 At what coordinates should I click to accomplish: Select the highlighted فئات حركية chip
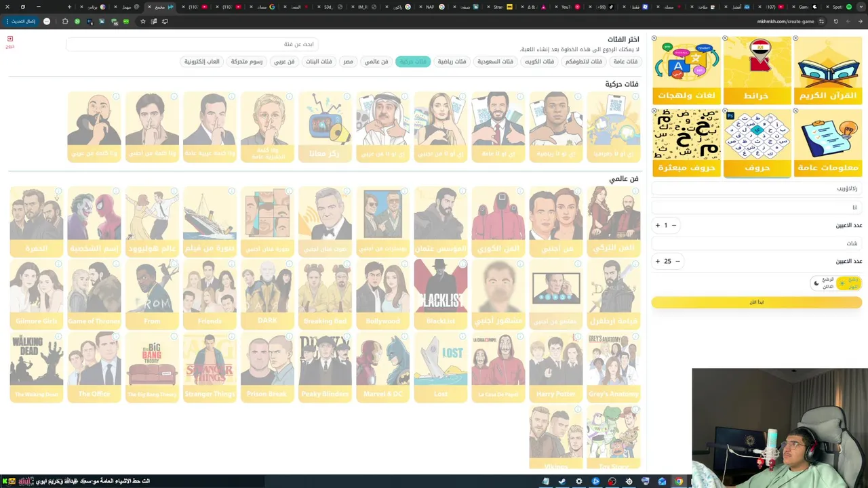pos(412,62)
